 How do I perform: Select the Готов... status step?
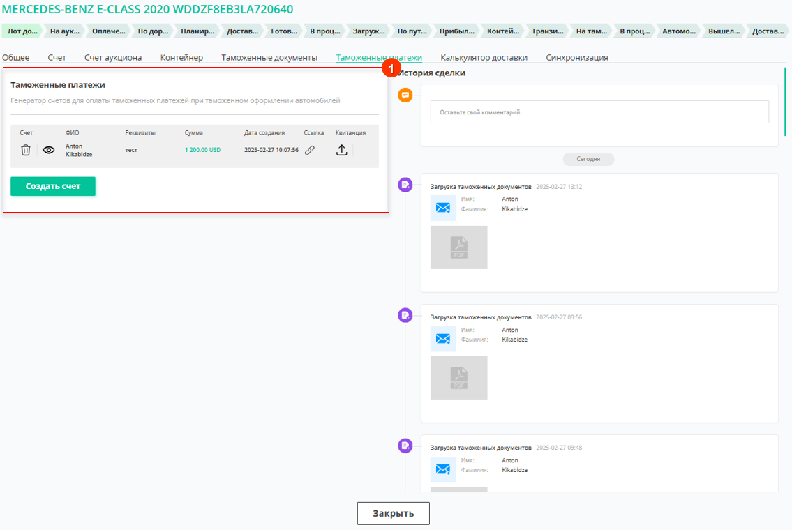click(x=284, y=31)
